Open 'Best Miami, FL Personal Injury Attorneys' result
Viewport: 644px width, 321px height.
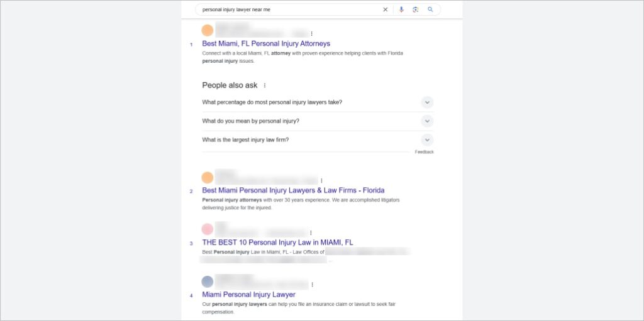265,44
